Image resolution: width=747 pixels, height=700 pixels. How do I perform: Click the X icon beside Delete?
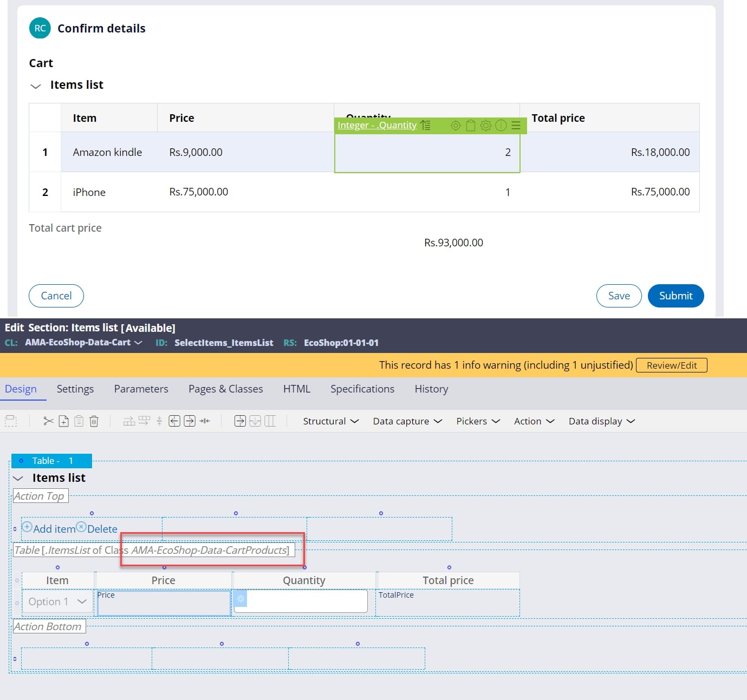click(81, 527)
